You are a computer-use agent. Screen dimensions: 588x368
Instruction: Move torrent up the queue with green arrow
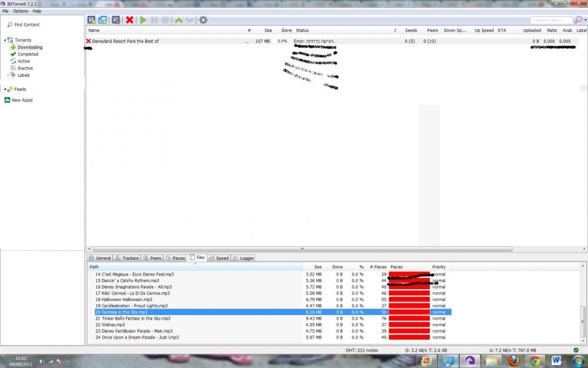click(178, 20)
